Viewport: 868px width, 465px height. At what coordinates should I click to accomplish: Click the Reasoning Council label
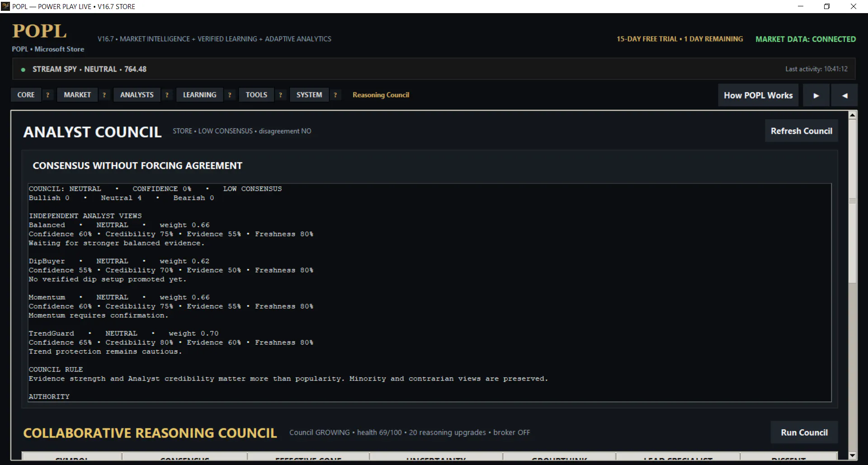[x=381, y=95]
